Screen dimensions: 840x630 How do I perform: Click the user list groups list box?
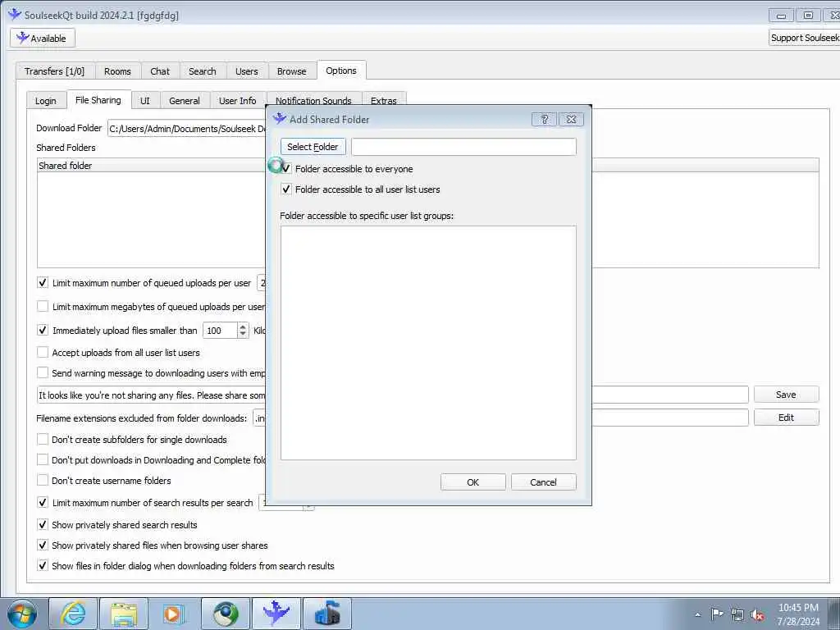tap(428, 343)
